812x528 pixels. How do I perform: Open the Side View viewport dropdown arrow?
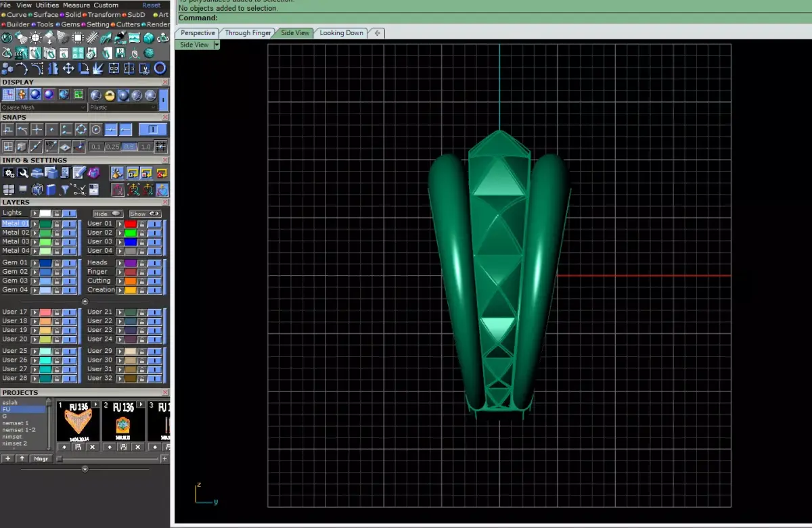pyautogui.click(x=217, y=45)
